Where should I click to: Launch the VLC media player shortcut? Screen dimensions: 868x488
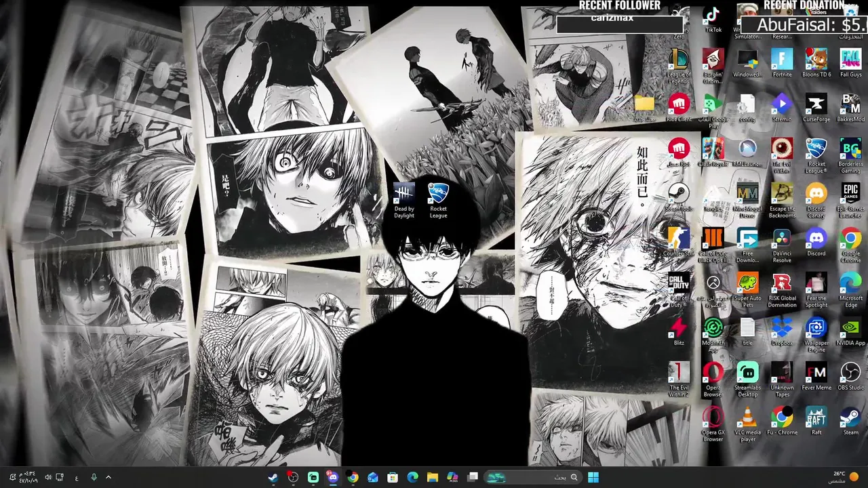pyautogui.click(x=747, y=424)
